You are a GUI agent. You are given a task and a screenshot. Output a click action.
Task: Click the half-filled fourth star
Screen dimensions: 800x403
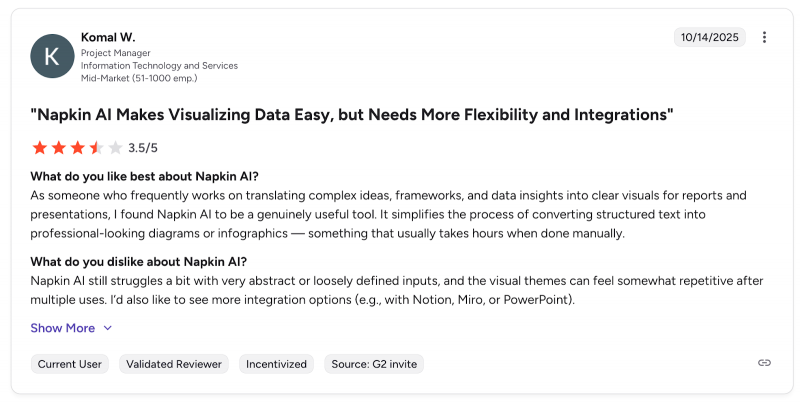[97, 148]
